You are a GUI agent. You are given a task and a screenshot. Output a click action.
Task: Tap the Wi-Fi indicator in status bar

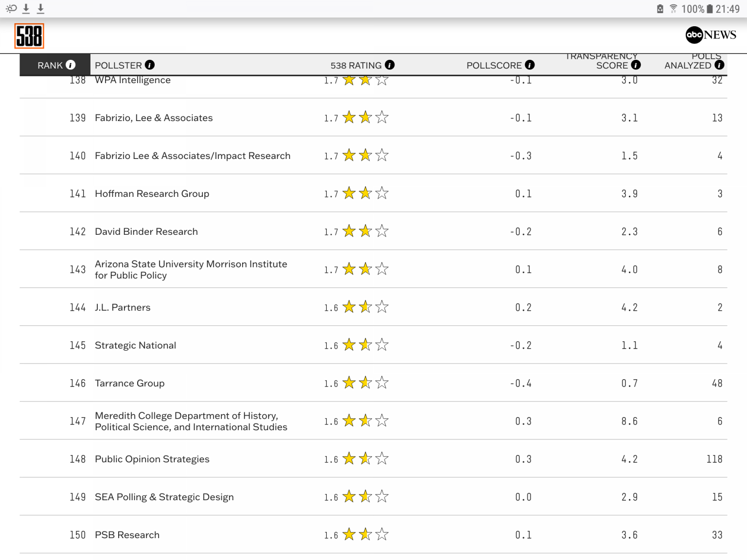point(674,9)
